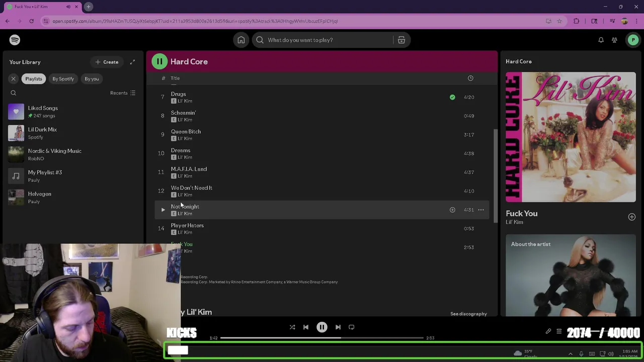The height and width of the screenshot is (362, 644).
Task: Open Liked Songs playlist
Action: coord(73,112)
